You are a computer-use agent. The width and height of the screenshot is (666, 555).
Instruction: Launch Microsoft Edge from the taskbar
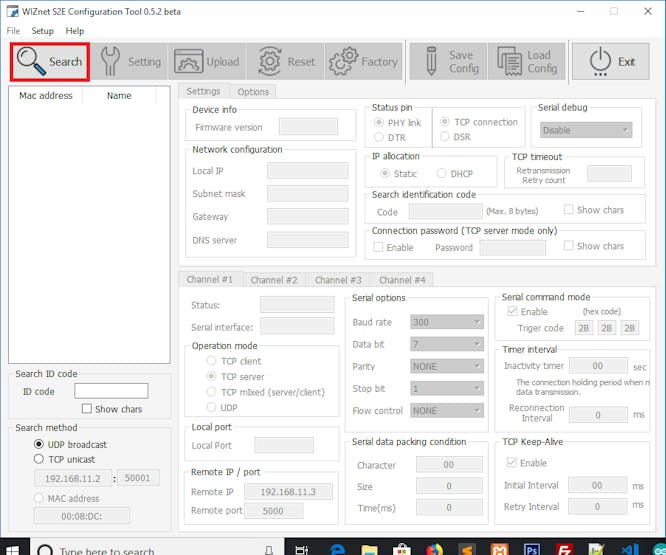(x=337, y=550)
